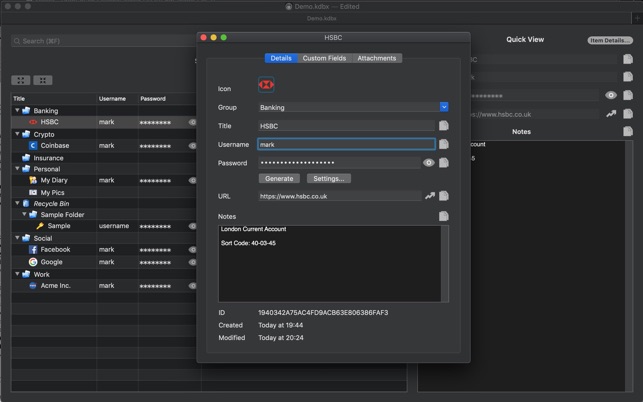
Task: Copy the title in Quick View
Action: [628, 59]
